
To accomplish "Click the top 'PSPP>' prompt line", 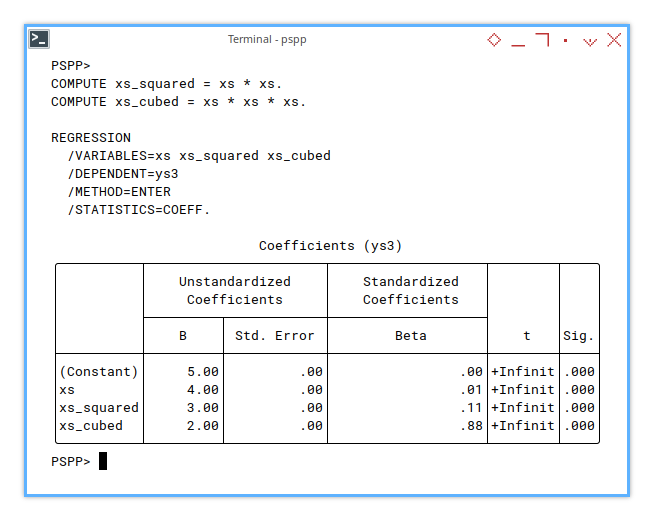I will tap(70, 66).
